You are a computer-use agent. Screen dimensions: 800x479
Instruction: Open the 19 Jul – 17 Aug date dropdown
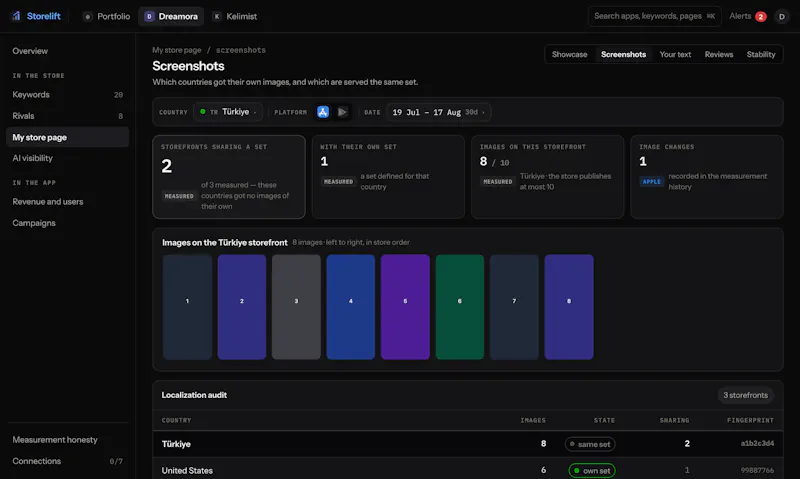click(438, 112)
